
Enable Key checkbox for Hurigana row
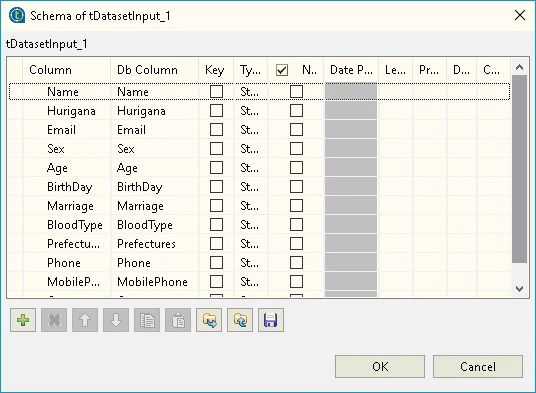click(x=216, y=111)
